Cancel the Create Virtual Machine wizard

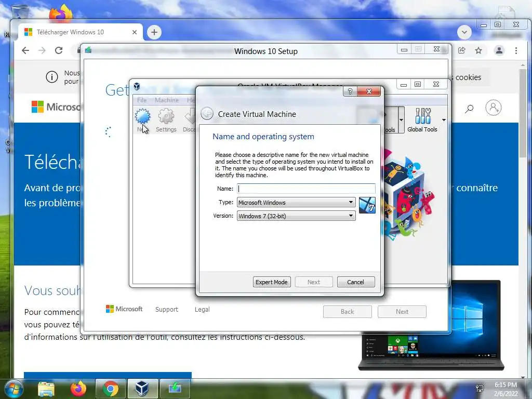tap(355, 282)
